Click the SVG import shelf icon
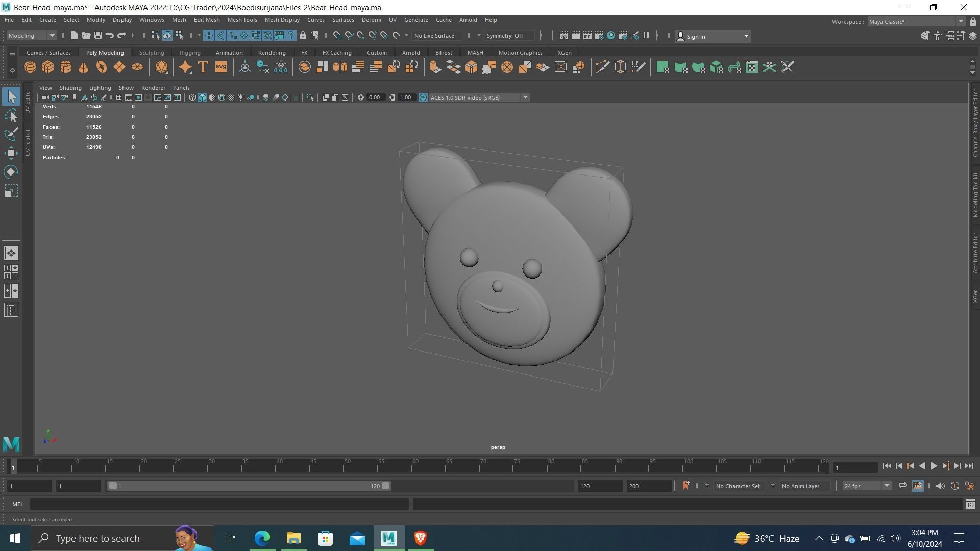This screenshot has width=980, height=551. [221, 67]
